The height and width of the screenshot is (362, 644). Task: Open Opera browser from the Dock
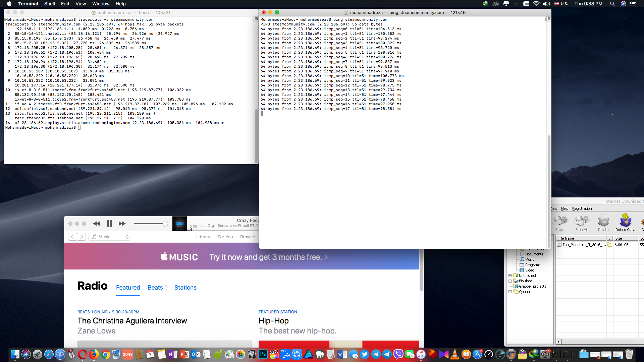coord(83,354)
